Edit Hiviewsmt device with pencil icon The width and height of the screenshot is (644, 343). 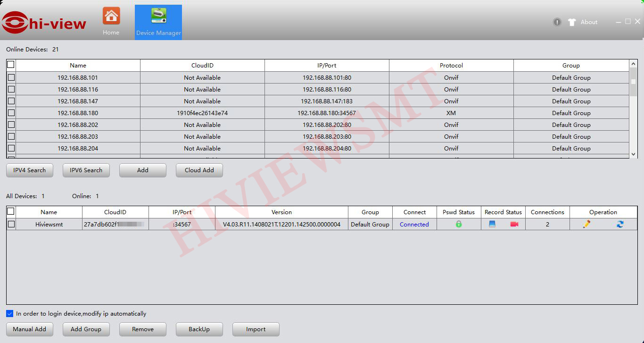point(586,225)
